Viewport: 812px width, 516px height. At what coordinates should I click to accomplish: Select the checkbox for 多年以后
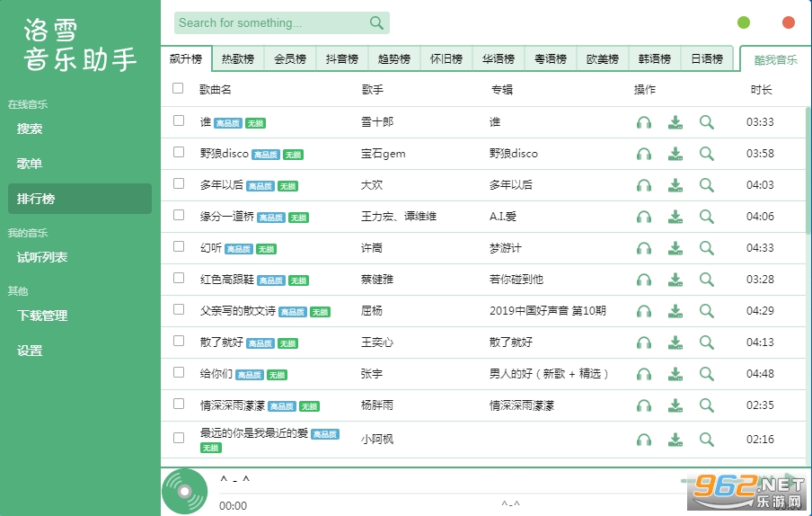coord(179,183)
